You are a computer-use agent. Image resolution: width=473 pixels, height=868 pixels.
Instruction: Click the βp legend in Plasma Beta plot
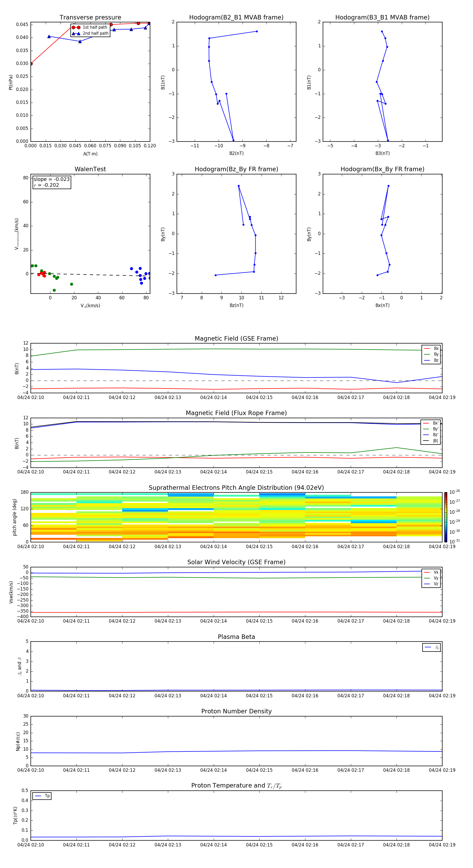point(431,647)
